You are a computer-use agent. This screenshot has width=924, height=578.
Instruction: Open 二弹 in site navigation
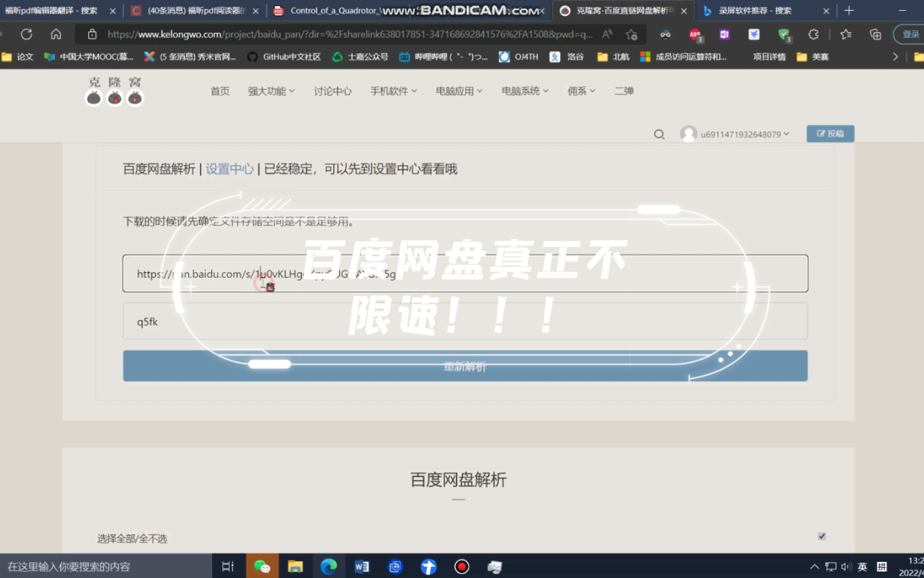pos(624,91)
